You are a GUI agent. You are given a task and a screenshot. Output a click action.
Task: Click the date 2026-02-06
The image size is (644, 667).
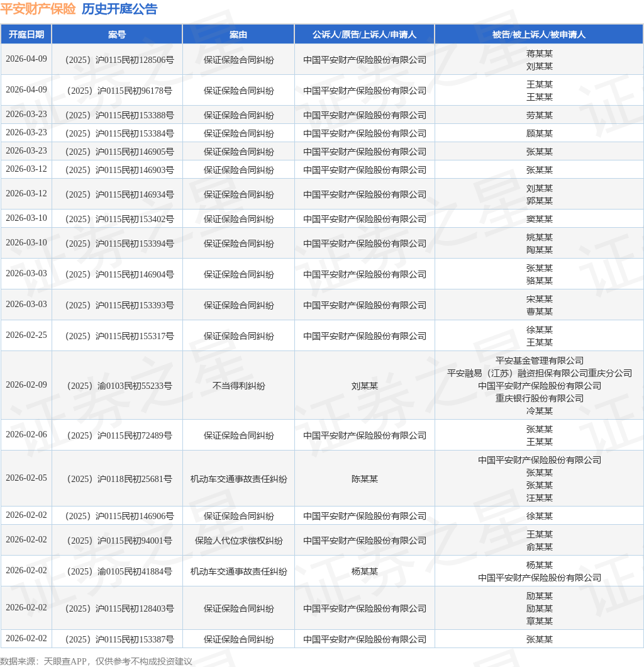tap(26, 434)
